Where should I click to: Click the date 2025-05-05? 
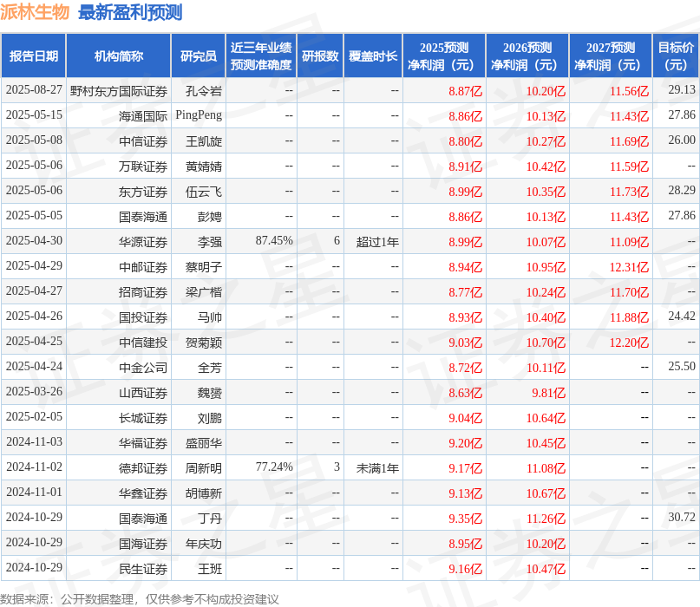pyautogui.click(x=34, y=216)
